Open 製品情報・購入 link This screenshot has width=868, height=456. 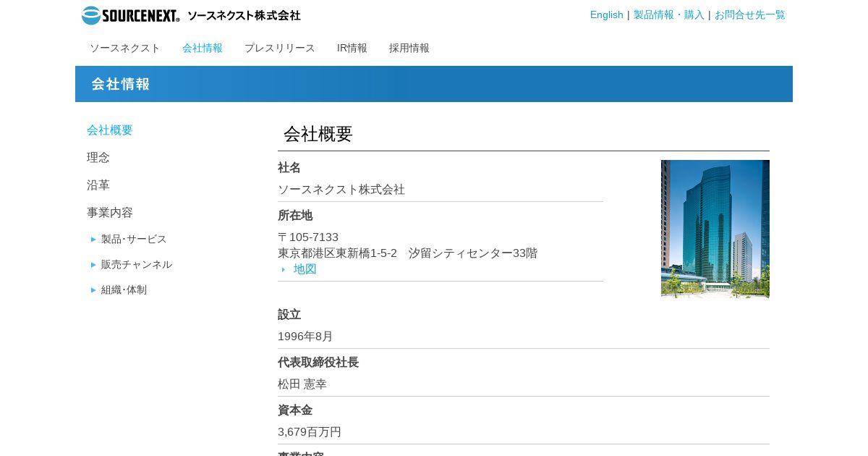click(668, 14)
